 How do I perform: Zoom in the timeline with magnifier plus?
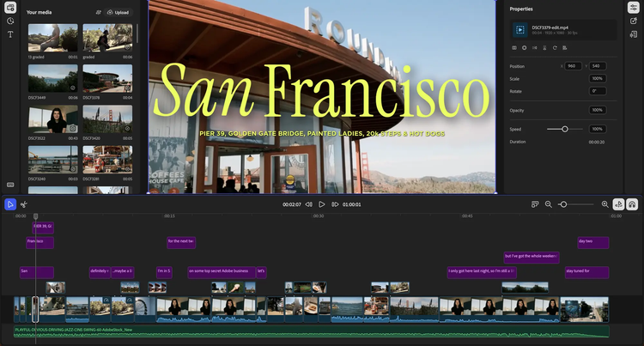605,204
